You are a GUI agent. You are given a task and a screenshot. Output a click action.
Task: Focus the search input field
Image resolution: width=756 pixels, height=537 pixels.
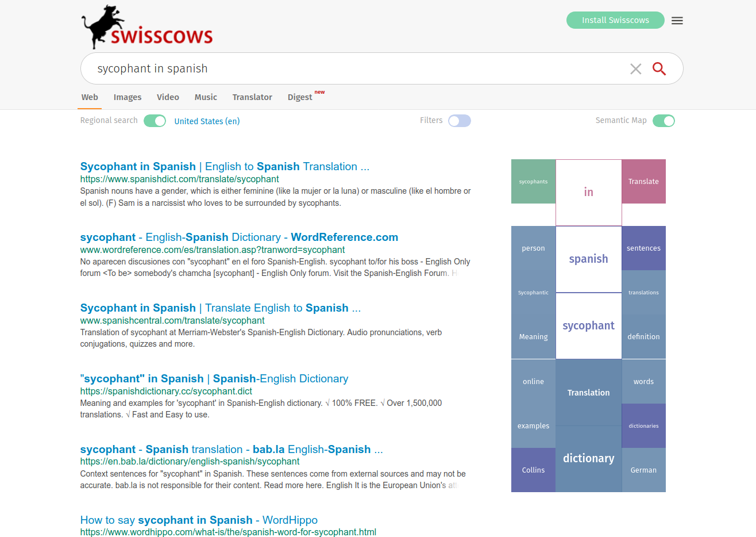[356, 68]
